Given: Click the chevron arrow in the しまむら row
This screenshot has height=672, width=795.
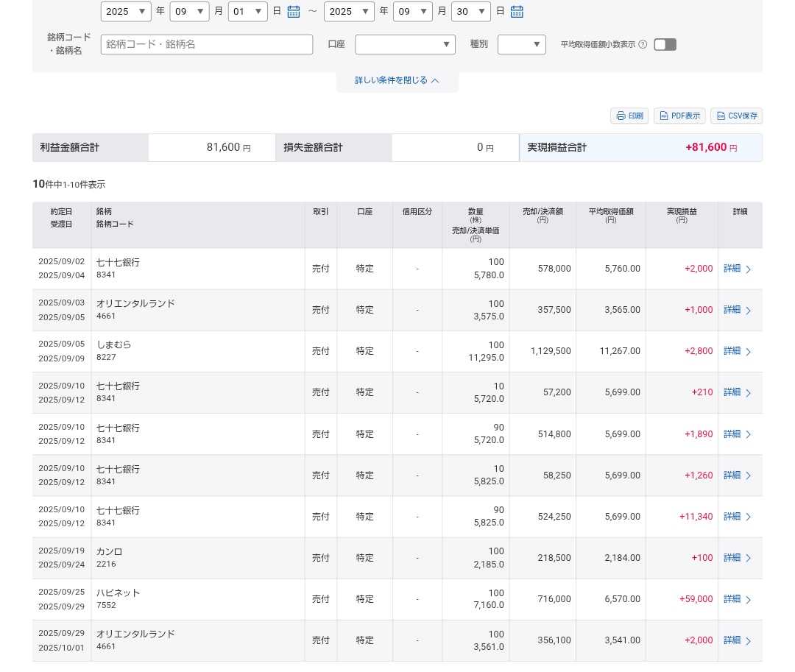Looking at the screenshot, I should pyautogui.click(x=749, y=352).
